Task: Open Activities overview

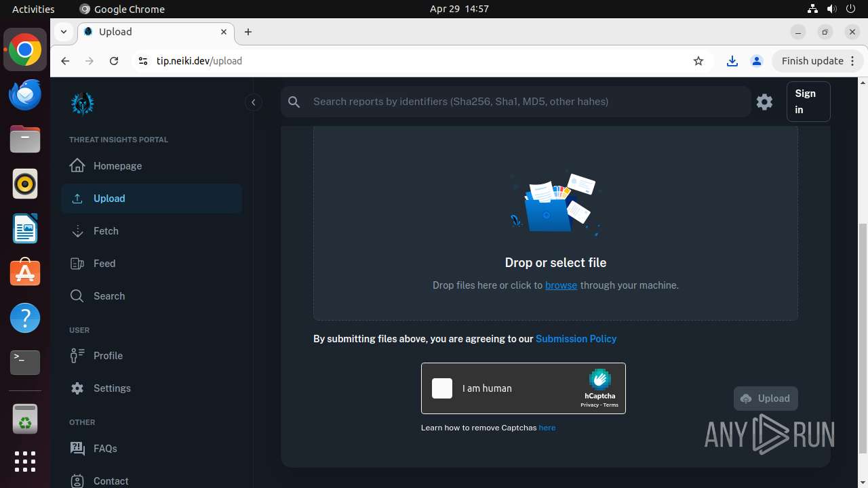Action: point(33,9)
